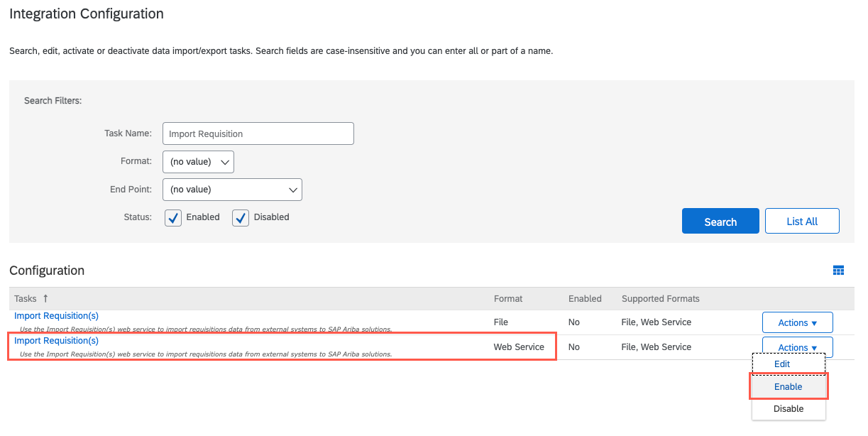Click the List All button
Viewport: 868px width, 436px height.
802,221
